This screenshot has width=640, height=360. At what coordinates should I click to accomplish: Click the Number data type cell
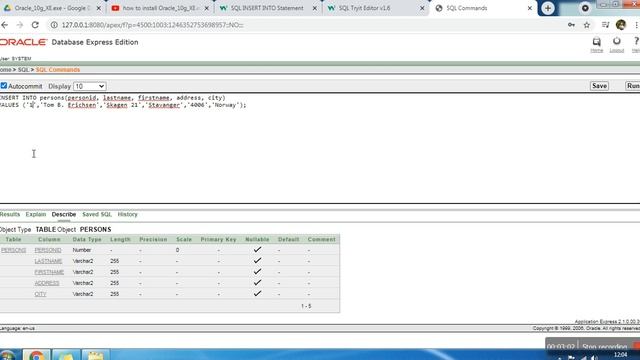point(82,250)
